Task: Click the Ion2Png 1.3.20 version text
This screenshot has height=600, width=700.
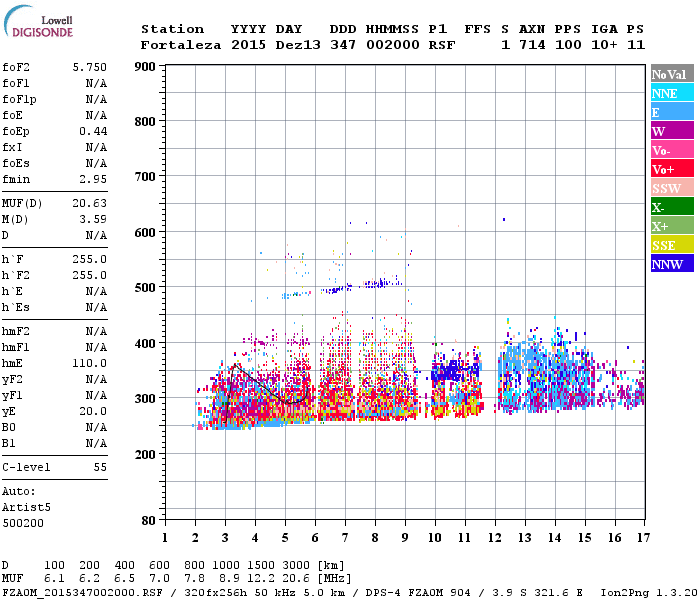Action: point(649,592)
